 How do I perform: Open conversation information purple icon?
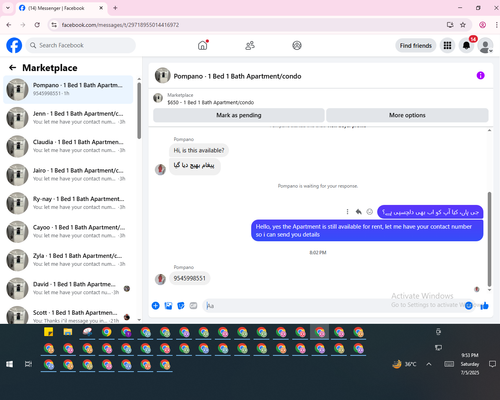[x=480, y=76]
